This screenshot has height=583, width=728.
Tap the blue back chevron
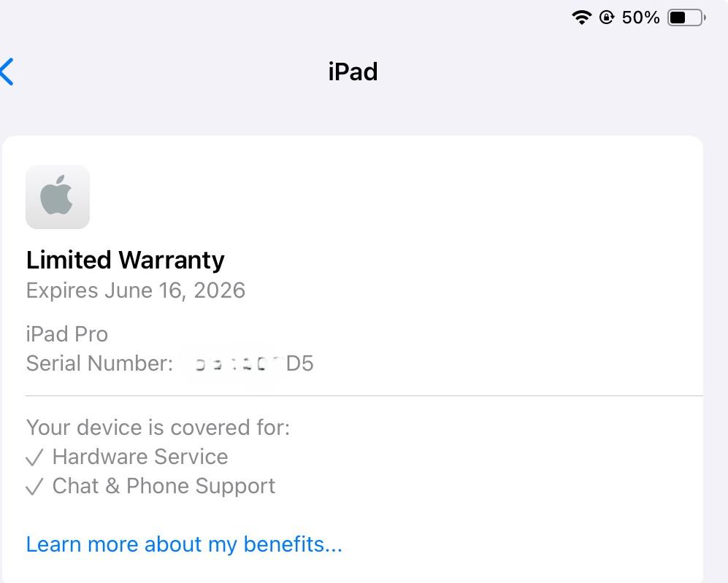7,72
